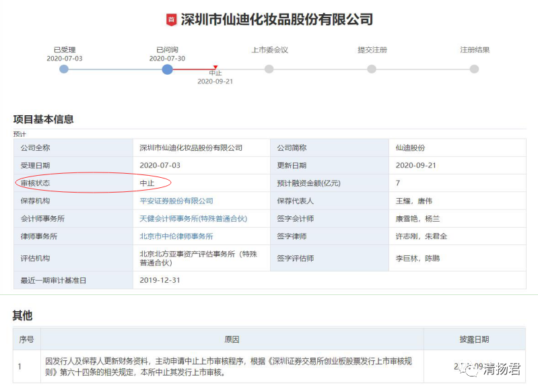Viewport: 538px width, 392px height.
Task: Click the red 首 badge icon beside company title
Action: point(171,20)
